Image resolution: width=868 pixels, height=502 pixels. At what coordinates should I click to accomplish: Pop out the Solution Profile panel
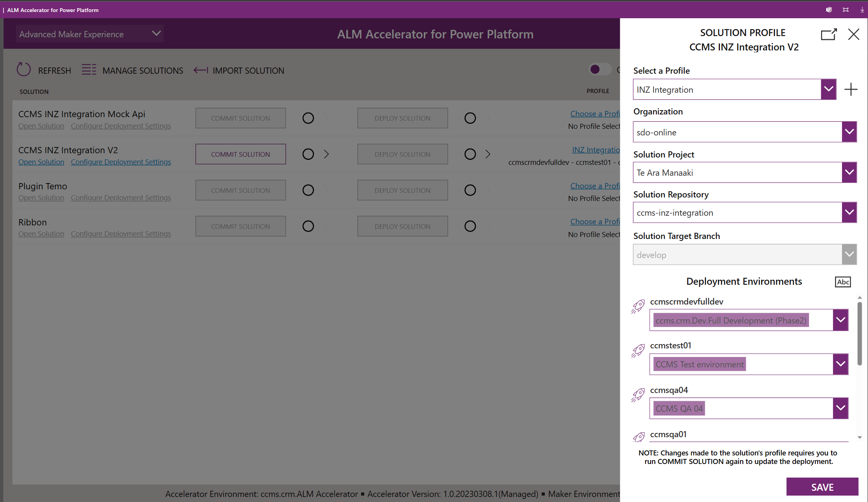coord(828,34)
